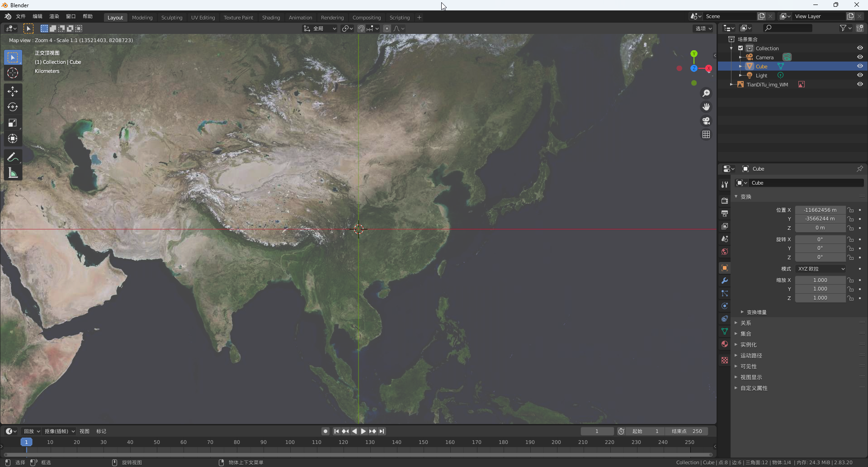Toggle proportional editing in viewport header

(x=387, y=29)
